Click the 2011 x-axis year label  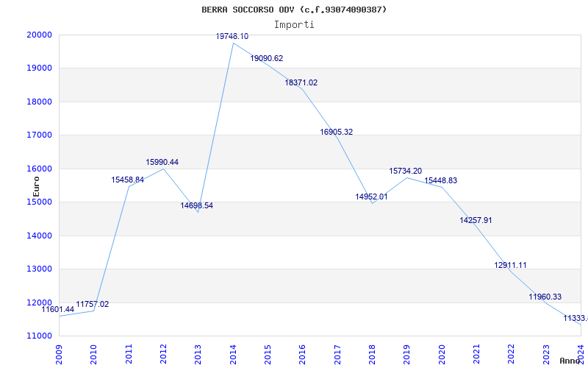(x=129, y=355)
